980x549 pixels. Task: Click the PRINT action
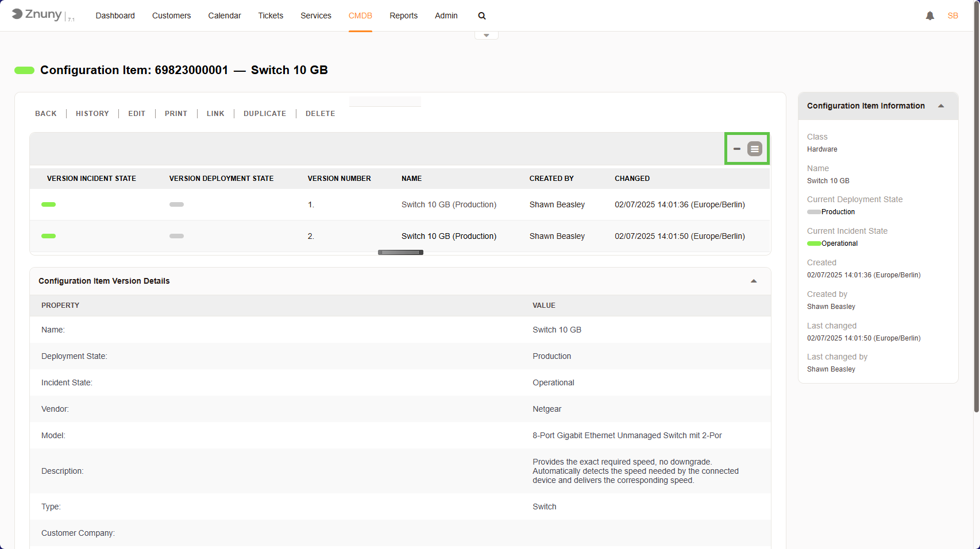click(x=176, y=114)
